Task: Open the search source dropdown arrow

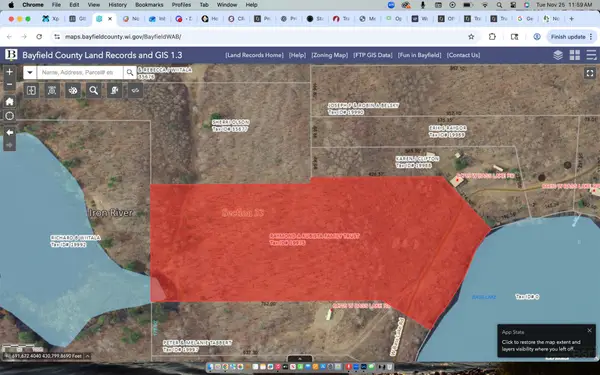Action: pos(30,72)
